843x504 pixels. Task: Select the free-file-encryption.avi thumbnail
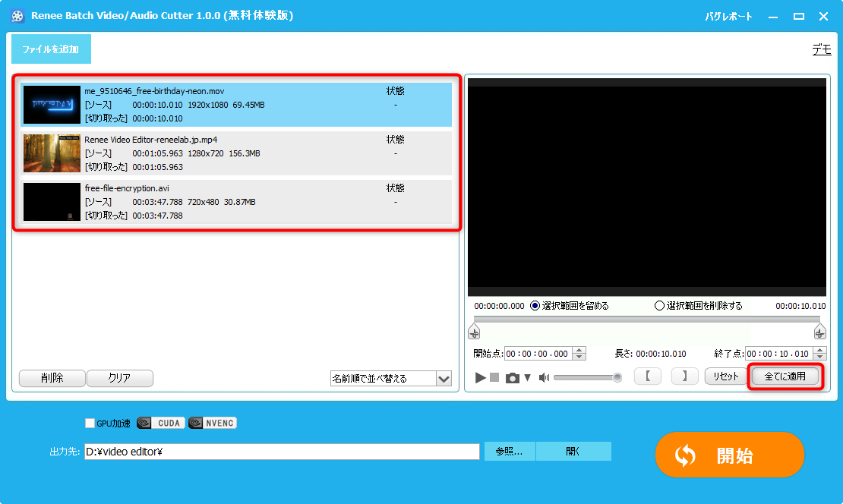click(x=52, y=202)
